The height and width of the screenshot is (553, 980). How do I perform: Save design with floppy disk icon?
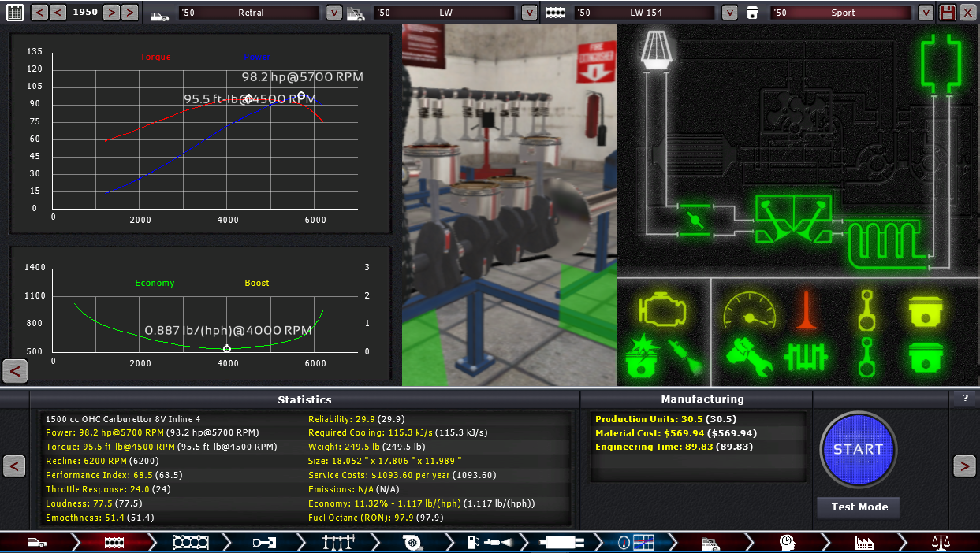pyautogui.click(x=948, y=13)
